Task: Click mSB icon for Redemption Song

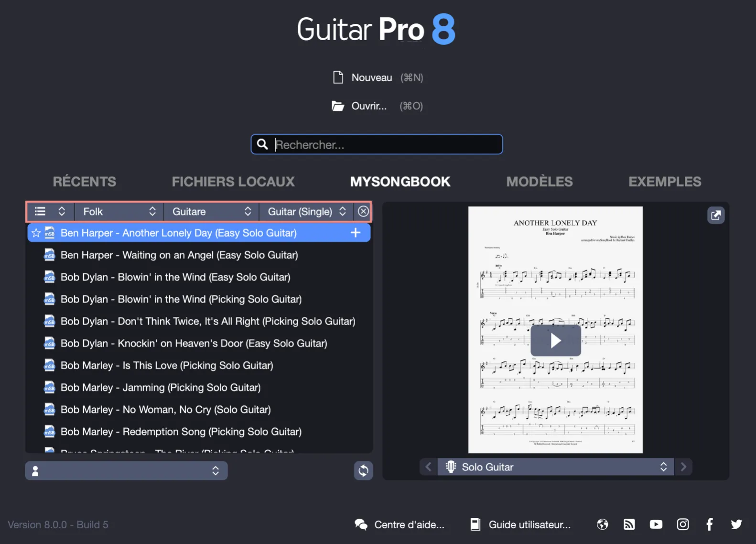Action: coord(49,431)
